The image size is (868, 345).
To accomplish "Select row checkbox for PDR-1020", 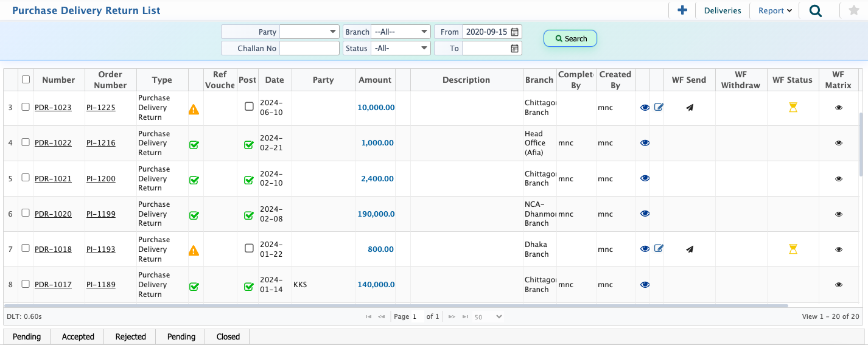I will (x=26, y=212).
